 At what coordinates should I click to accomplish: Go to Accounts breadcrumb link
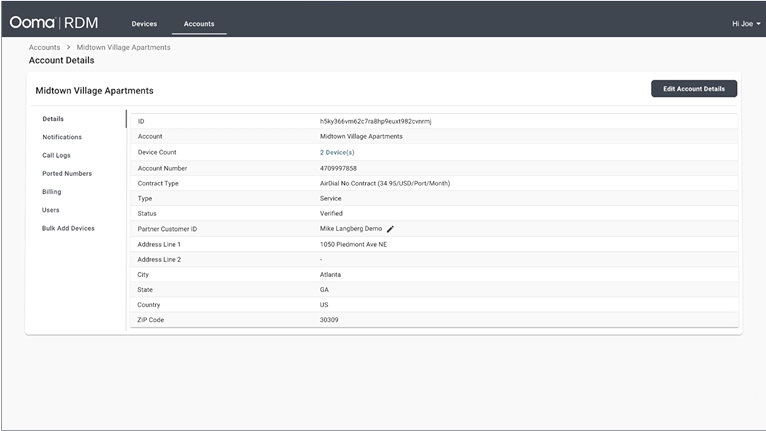(x=44, y=47)
